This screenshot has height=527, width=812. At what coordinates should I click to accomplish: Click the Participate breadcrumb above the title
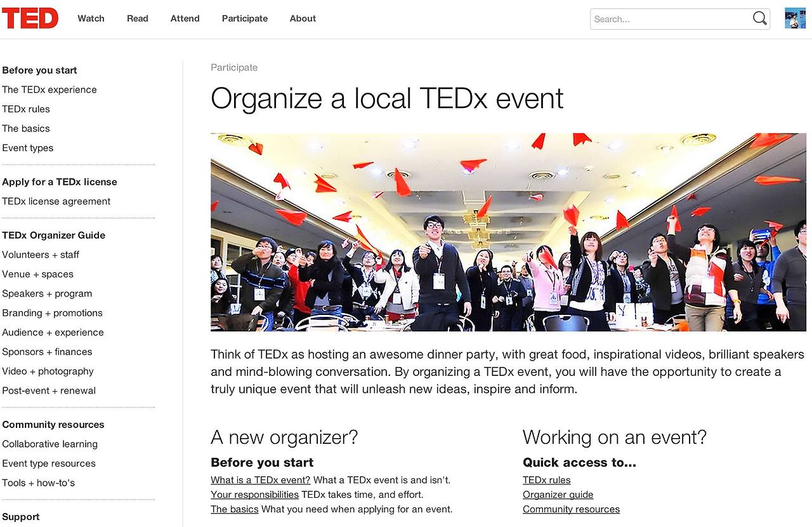pos(234,67)
